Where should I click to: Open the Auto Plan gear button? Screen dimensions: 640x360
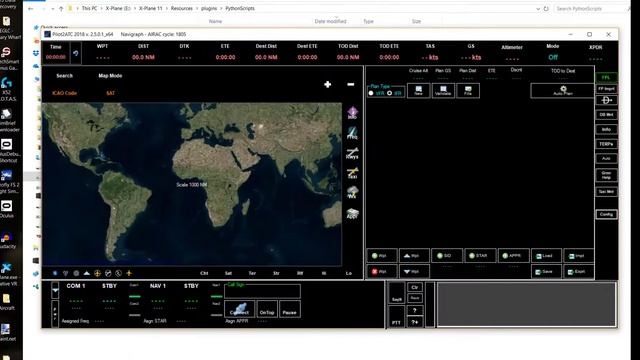click(x=562, y=91)
